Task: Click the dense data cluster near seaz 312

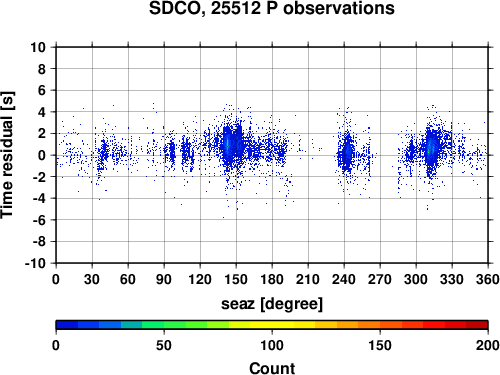Action: click(x=431, y=147)
